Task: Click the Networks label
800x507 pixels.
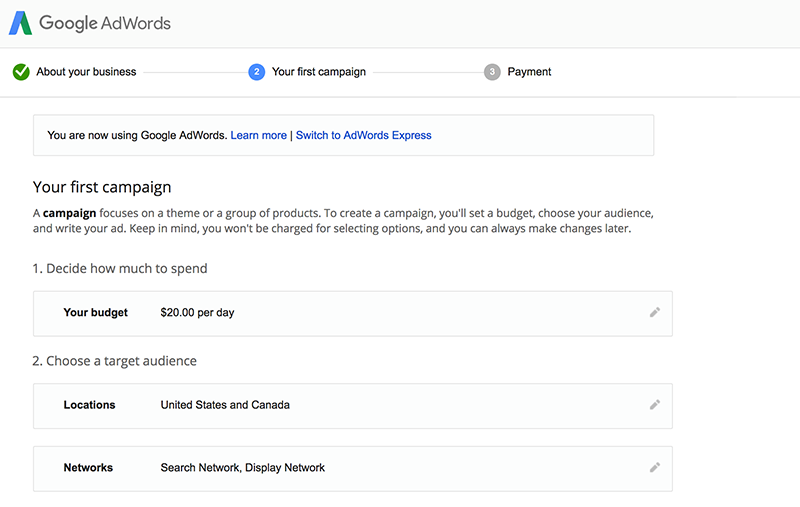Action: tap(88, 467)
